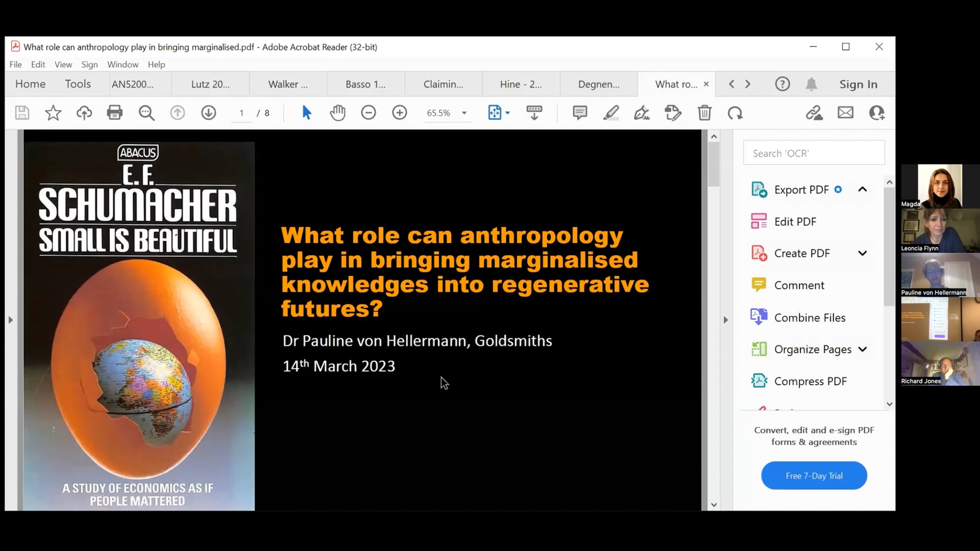980x551 pixels.
Task: Show previous document tabs
Action: [x=732, y=84]
